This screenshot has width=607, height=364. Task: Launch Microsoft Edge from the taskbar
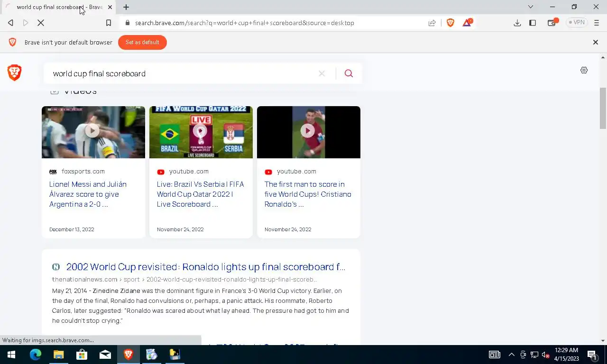(36, 355)
